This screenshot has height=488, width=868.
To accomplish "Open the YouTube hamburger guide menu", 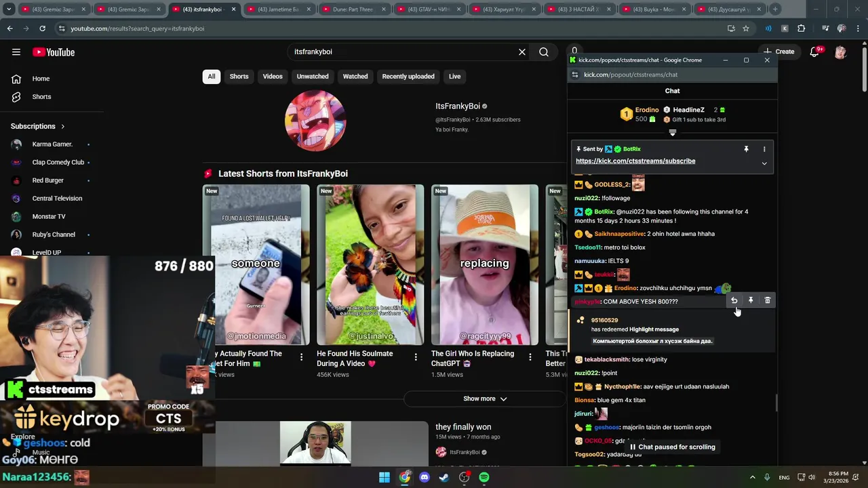I will [x=16, y=52].
